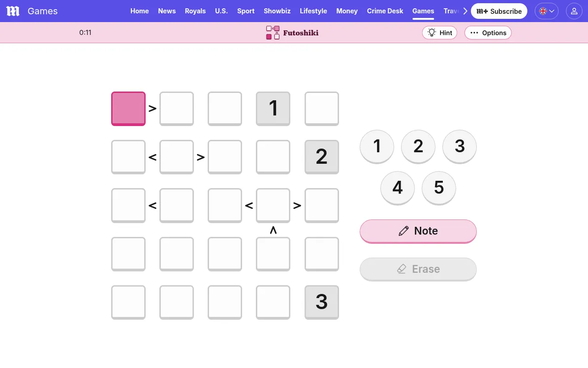Select the given cell showing 3
The width and height of the screenshot is (588, 368).
click(x=322, y=302)
